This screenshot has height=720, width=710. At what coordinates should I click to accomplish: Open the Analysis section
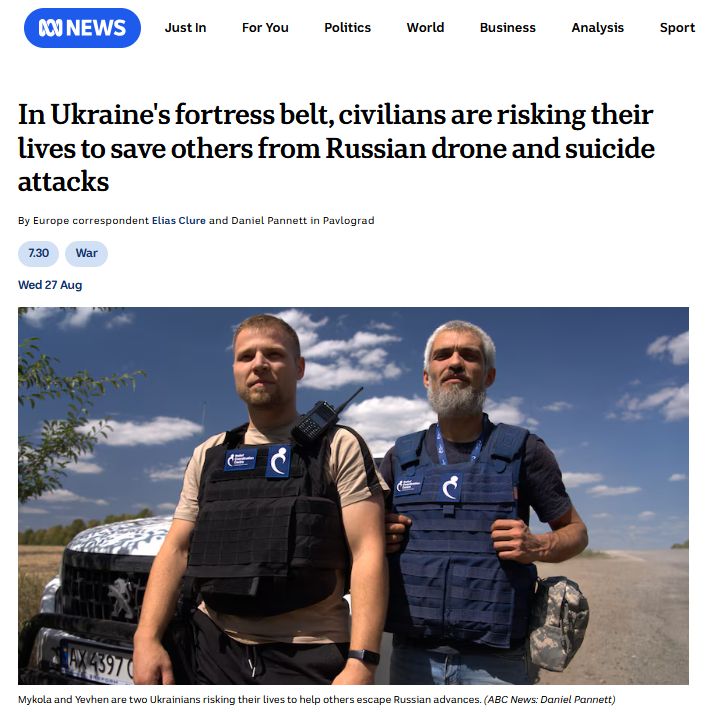pyautogui.click(x=597, y=28)
